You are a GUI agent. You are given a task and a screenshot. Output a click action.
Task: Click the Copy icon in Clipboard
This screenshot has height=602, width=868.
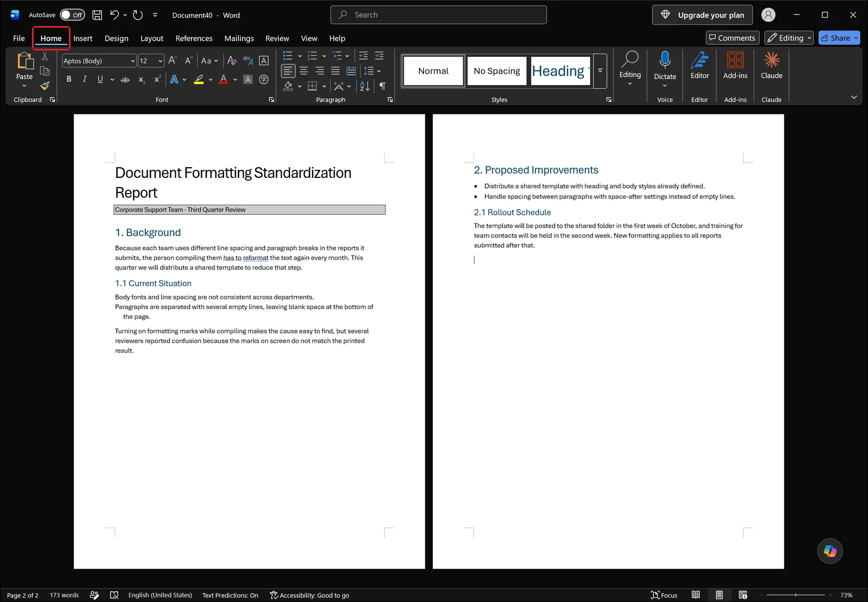(44, 71)
